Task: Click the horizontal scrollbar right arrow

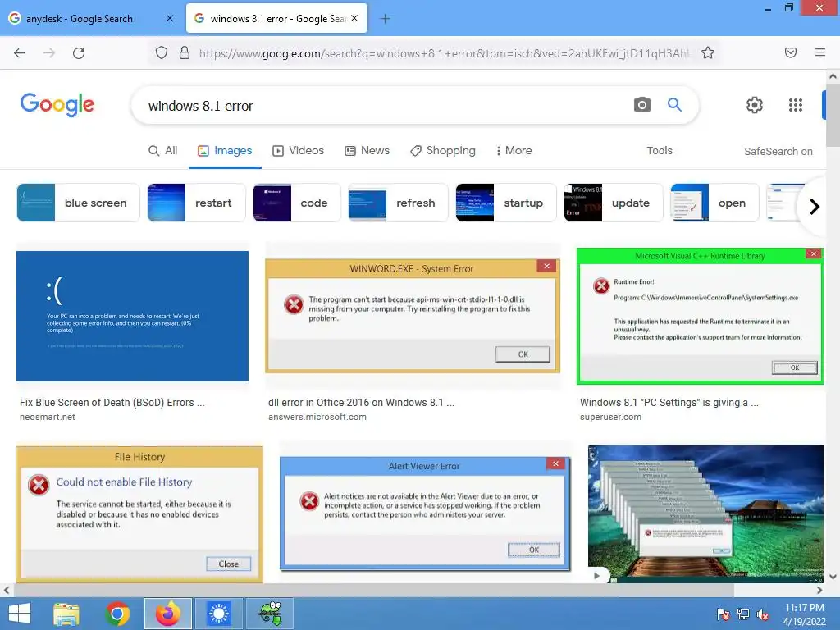Action: tap(819, 591)
